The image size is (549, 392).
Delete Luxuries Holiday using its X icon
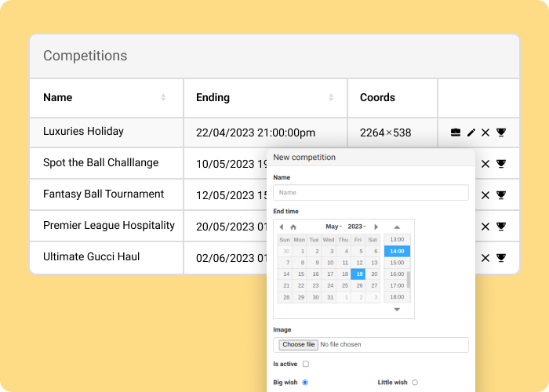485,132
